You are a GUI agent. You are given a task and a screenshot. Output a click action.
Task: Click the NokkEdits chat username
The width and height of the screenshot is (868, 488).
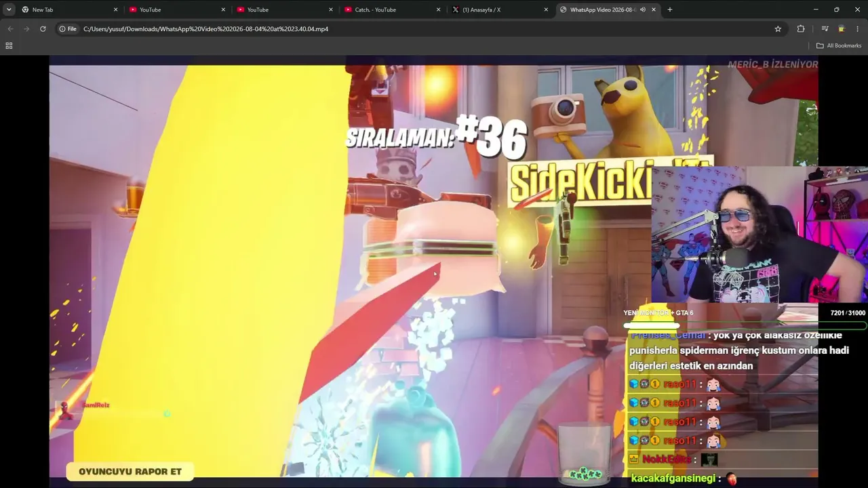[x=667, y=460]
